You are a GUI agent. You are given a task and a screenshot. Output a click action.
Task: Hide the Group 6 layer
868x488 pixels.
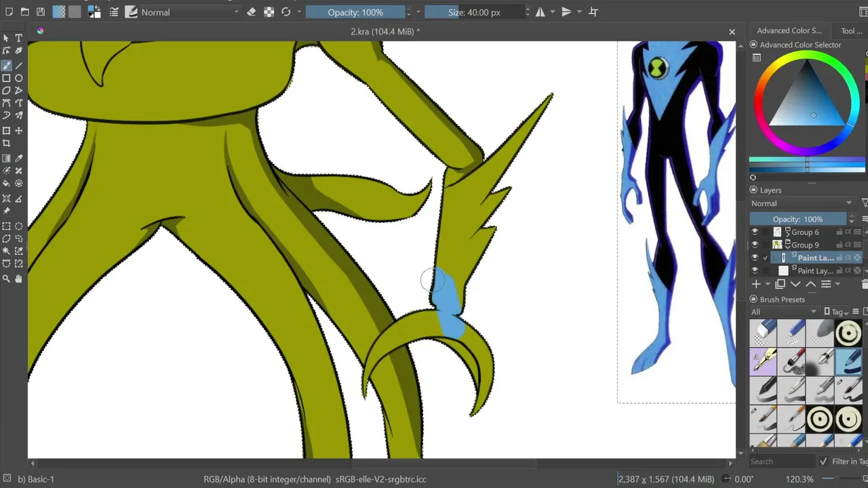(x=755, y=232)
